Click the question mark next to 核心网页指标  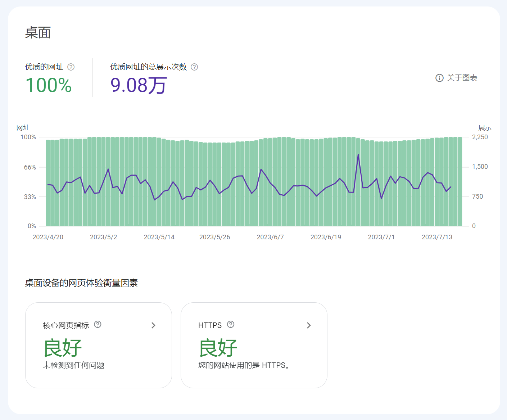[98, 324]
